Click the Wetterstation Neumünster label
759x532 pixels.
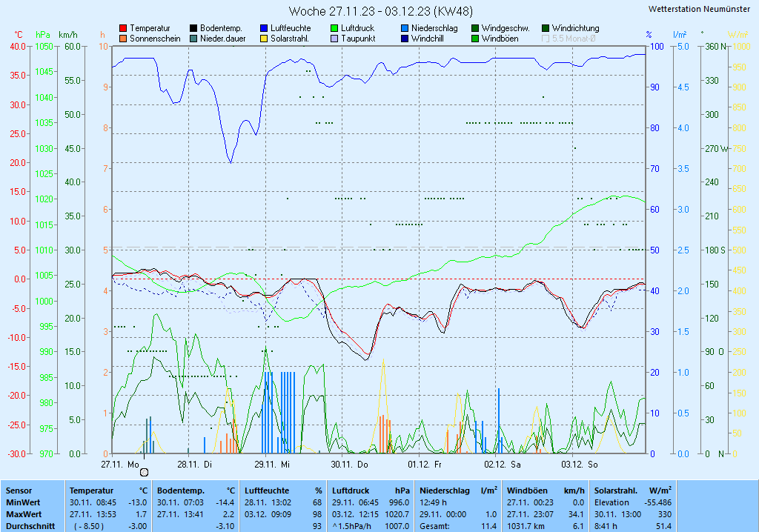click(699, 9)
